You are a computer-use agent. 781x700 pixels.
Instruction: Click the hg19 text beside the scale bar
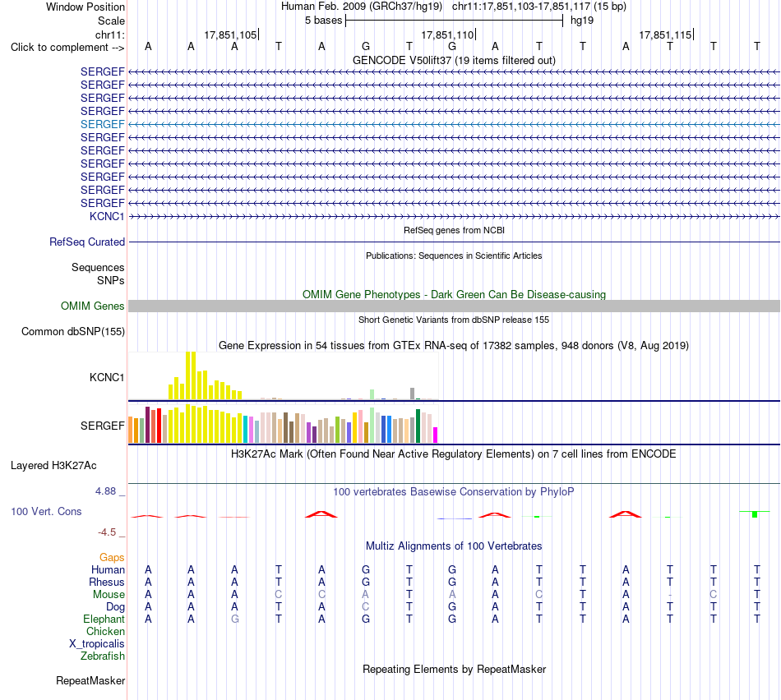(x=582, y=21)
